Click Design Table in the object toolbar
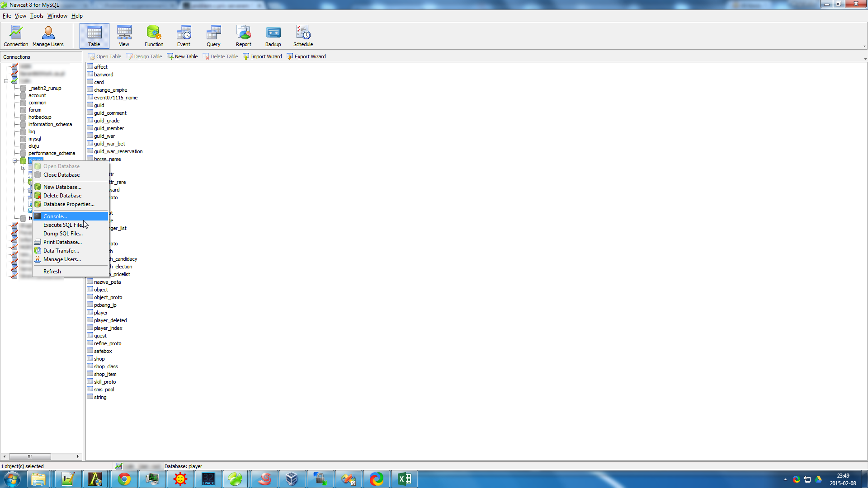Viewport: 868px width, 488px height. [x=144, y=56]
